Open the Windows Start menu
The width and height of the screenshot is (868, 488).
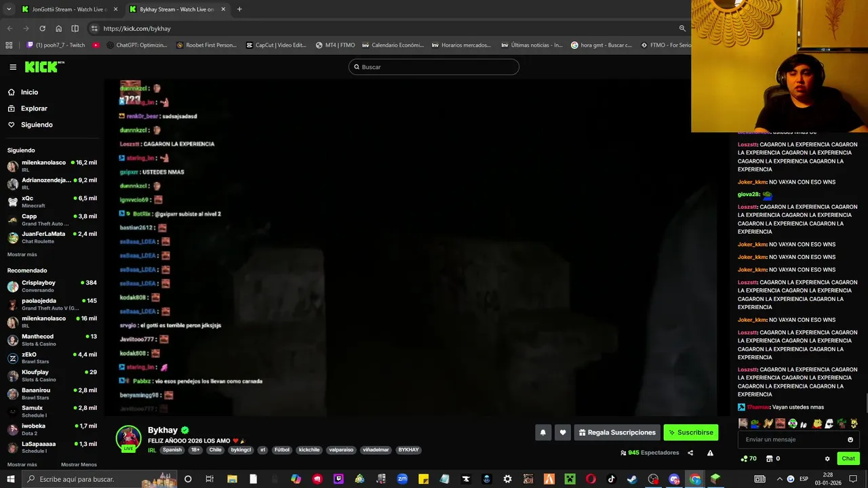pyautogui.click(x=11, y=479)
